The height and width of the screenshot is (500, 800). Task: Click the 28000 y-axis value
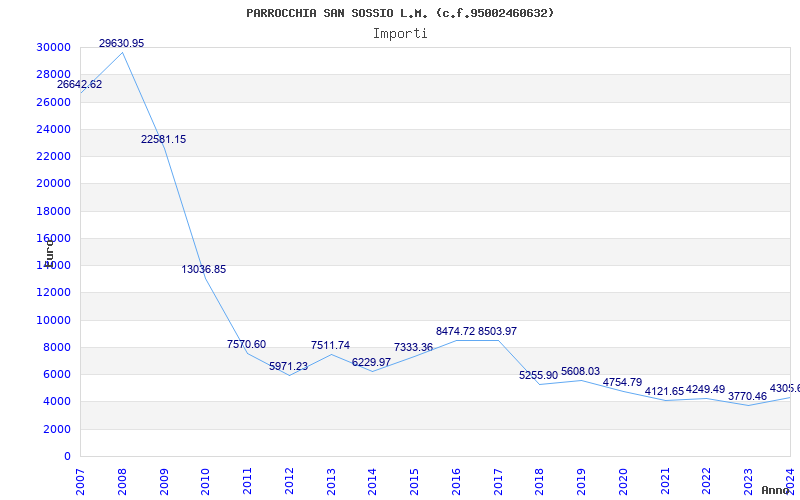pyautogui.click(x=53, y=74)
